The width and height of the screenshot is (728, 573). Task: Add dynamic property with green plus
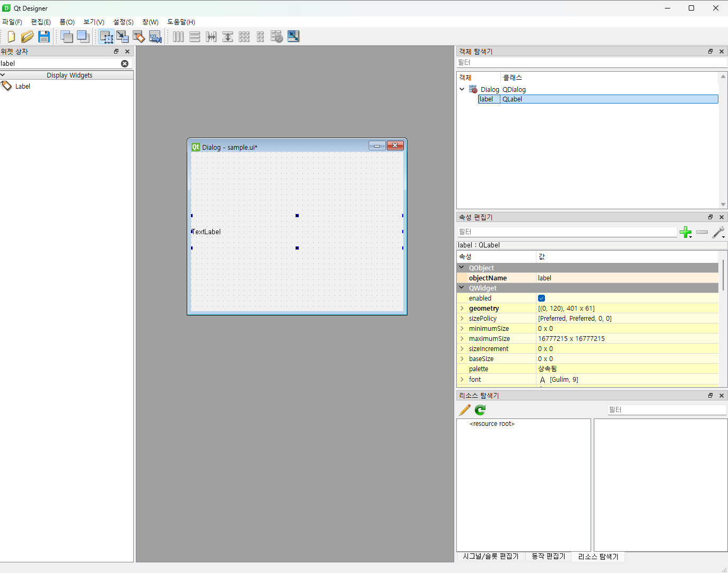pyautogui.click(x=686, y=232)
